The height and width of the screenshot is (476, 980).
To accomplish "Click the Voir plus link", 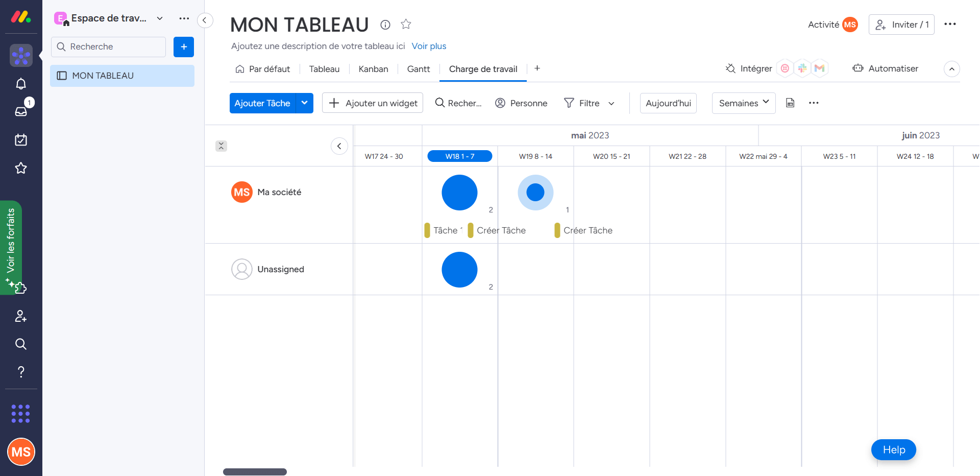I will tap(429, 46).
